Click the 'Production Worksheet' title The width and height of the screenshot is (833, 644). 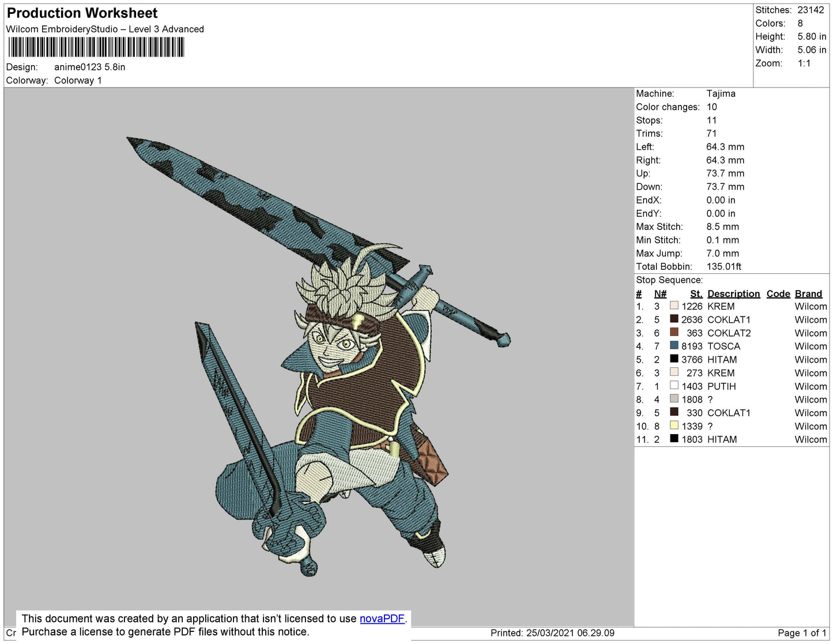point(82,13)
